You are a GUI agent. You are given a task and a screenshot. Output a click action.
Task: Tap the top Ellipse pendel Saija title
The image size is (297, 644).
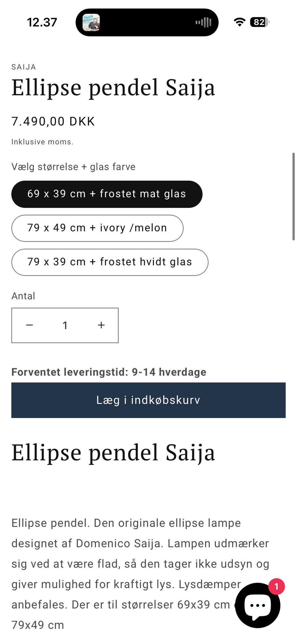pos(113,88)
